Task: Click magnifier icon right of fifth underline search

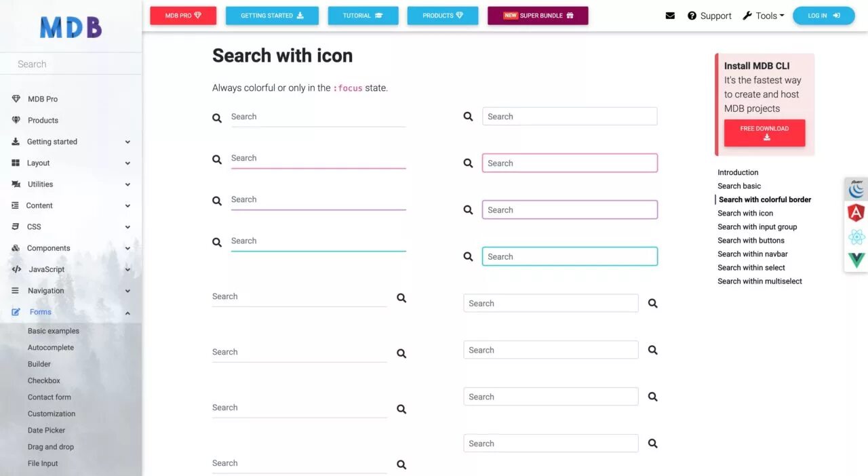Action: point(401,298)
